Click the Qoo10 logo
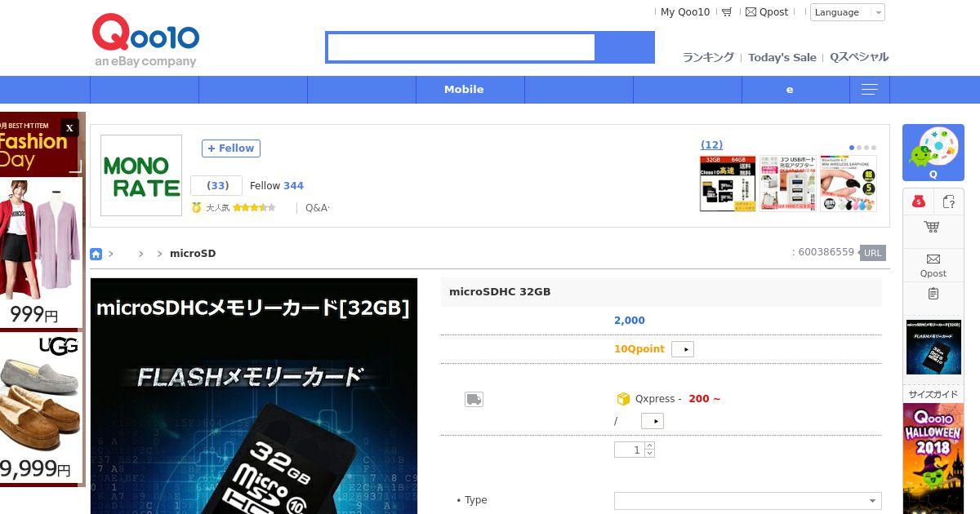 coord(145,40)
